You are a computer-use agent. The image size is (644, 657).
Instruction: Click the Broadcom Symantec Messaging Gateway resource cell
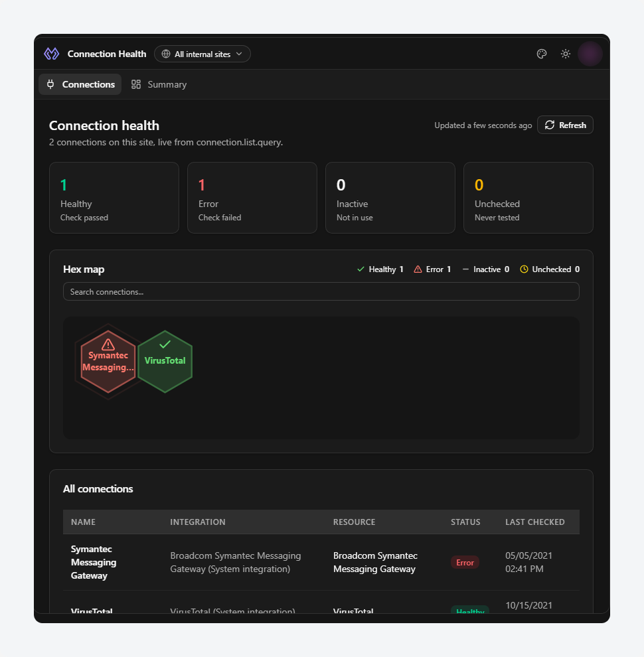point(375,562)
